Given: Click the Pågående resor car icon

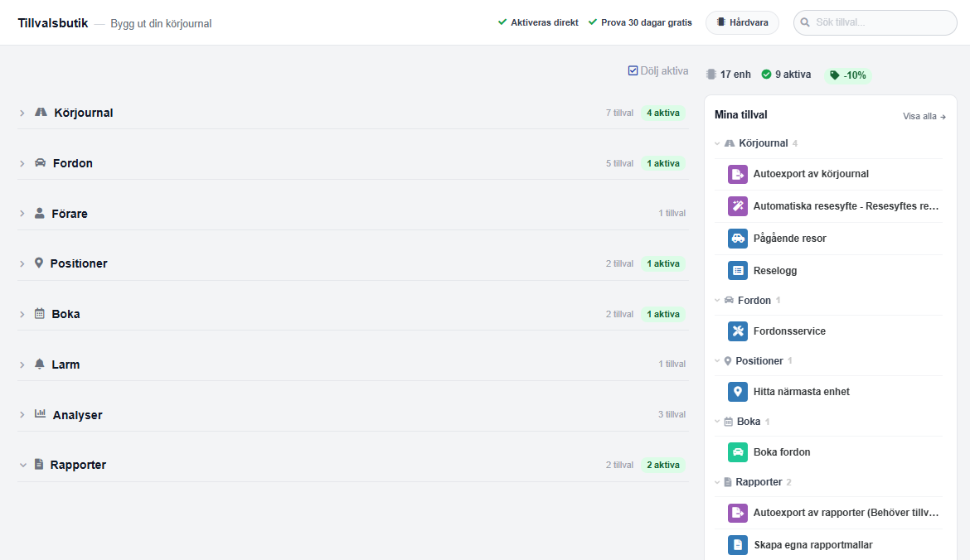Looking at the screenshot, I should tap(737, 239).
